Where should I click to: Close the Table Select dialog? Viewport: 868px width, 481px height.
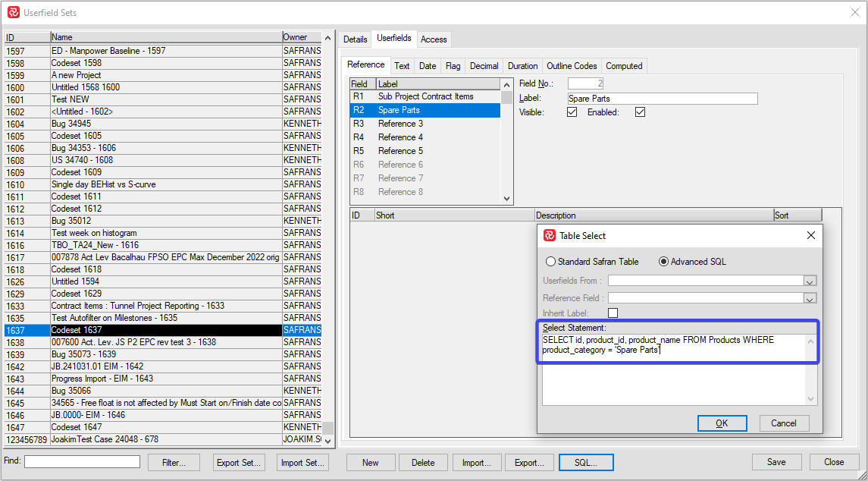[811, 235]
